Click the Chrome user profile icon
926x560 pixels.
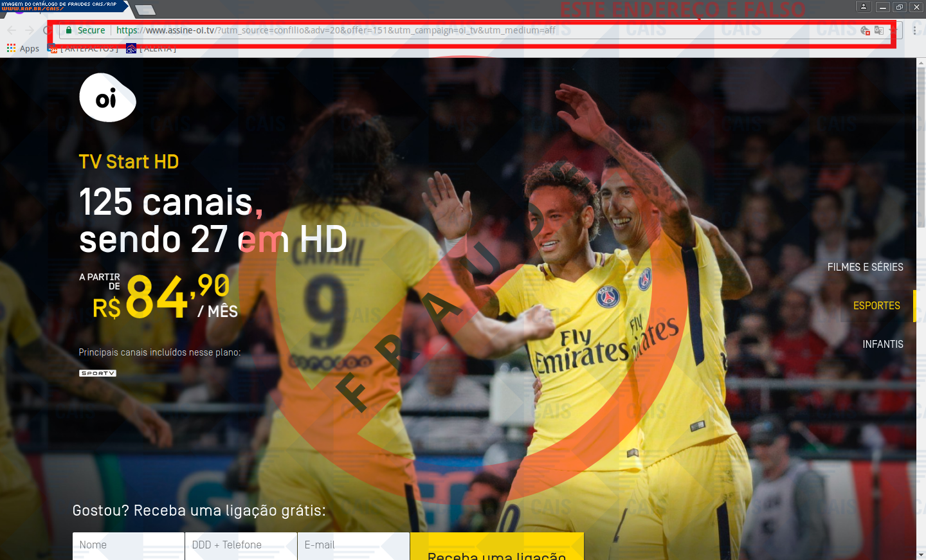click(864, 7)
